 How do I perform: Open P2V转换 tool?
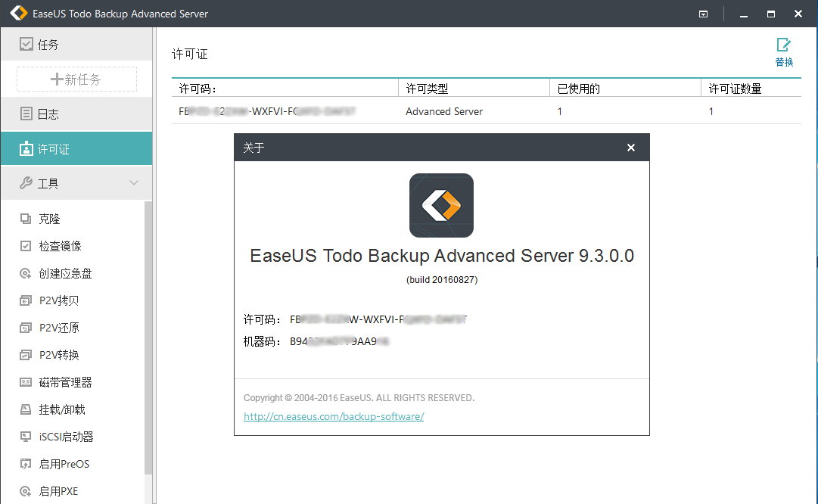pos(59,355)
